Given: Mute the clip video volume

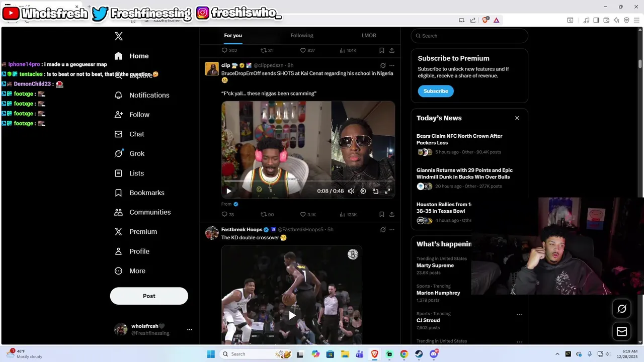Looking at the screenshot, I should 351,191.
